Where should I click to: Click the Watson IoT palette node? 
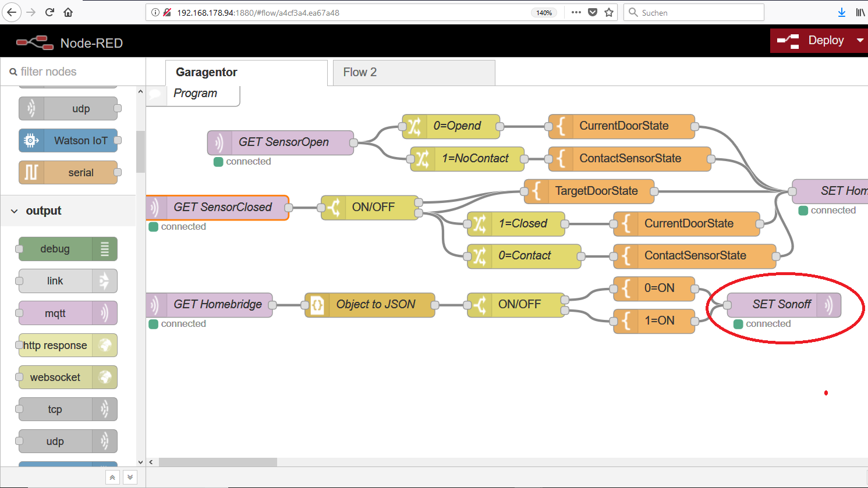pos(68,141)
